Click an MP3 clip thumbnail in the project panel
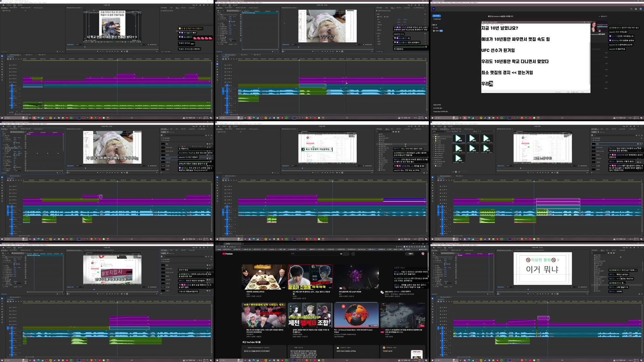The width and height of the screenshot is (644, 362). (x=472, y=139)
